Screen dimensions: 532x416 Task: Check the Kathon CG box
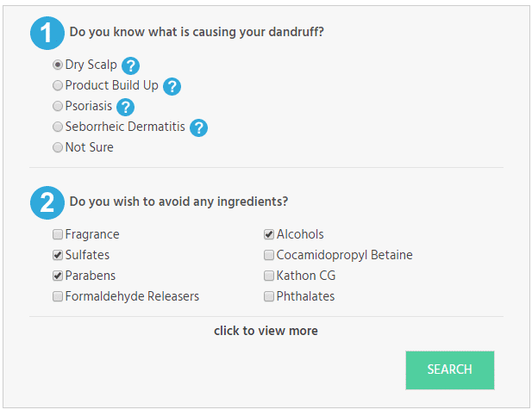click(x=269, y=276)
